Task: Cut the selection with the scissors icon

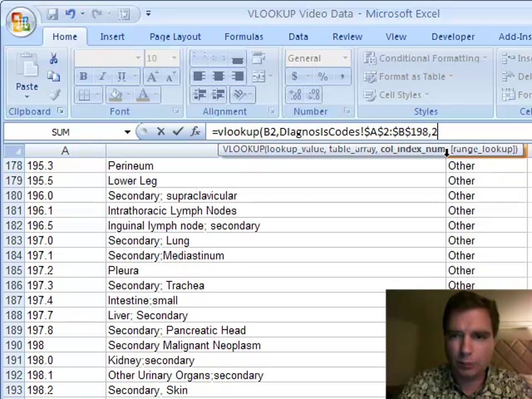Action: (x=53, y=58)
